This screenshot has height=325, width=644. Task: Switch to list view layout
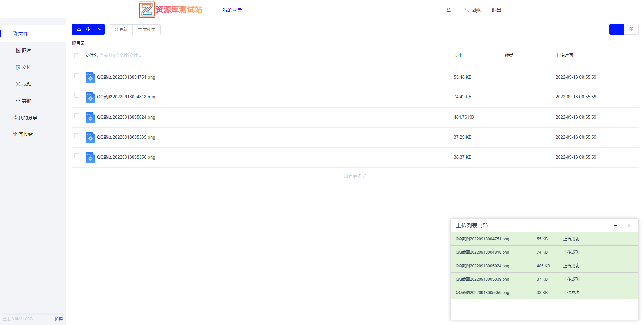click(616, 29)
